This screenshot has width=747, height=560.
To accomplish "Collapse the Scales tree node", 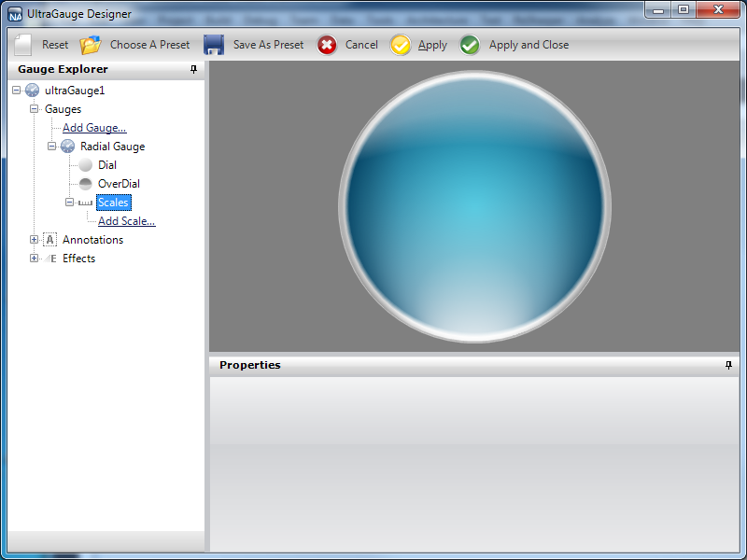I will coord(70,203).
